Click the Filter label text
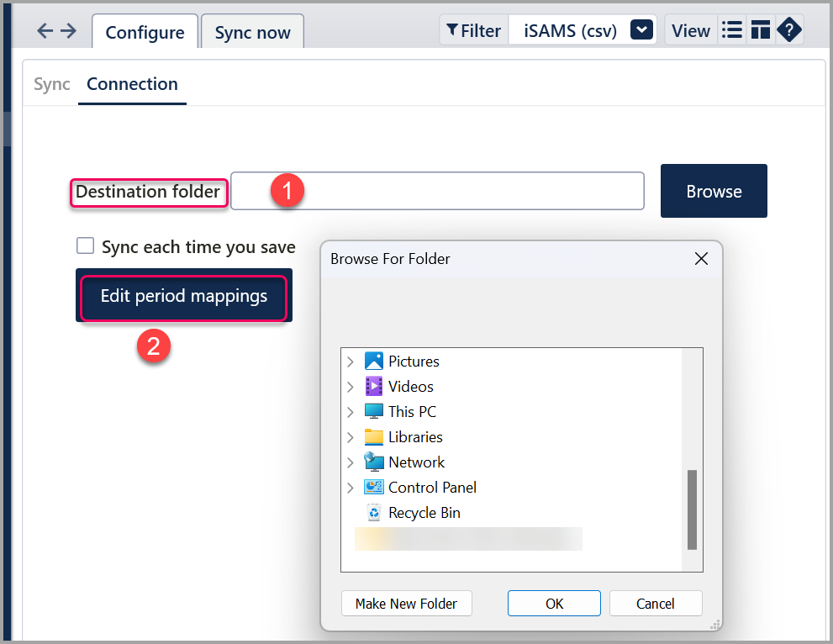 point(481,31)
